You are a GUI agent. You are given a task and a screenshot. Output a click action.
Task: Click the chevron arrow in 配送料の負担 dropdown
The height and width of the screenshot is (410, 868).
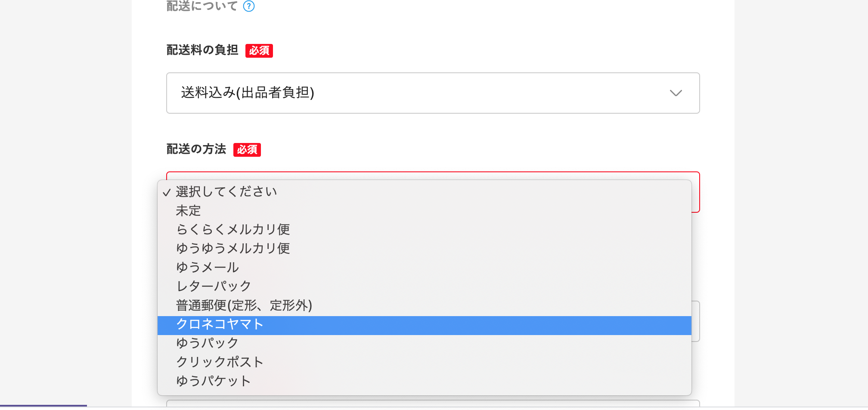[x=676, y=93]
